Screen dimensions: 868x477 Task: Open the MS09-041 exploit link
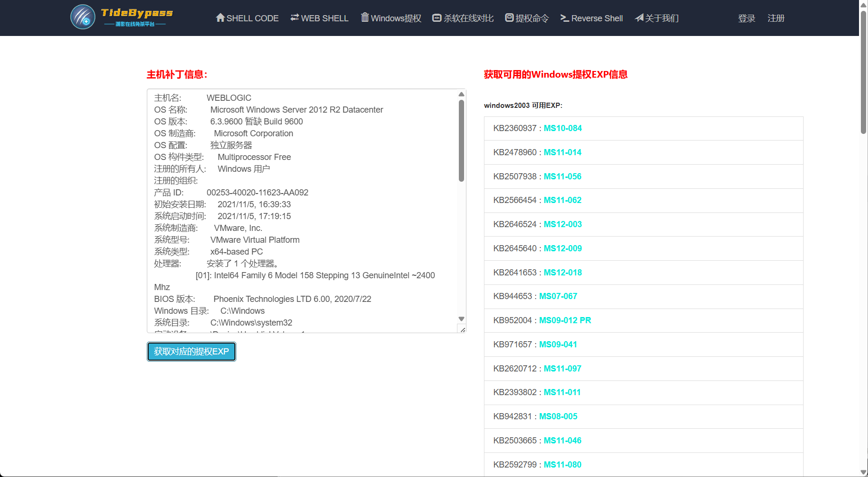click(x=558, y=344)
